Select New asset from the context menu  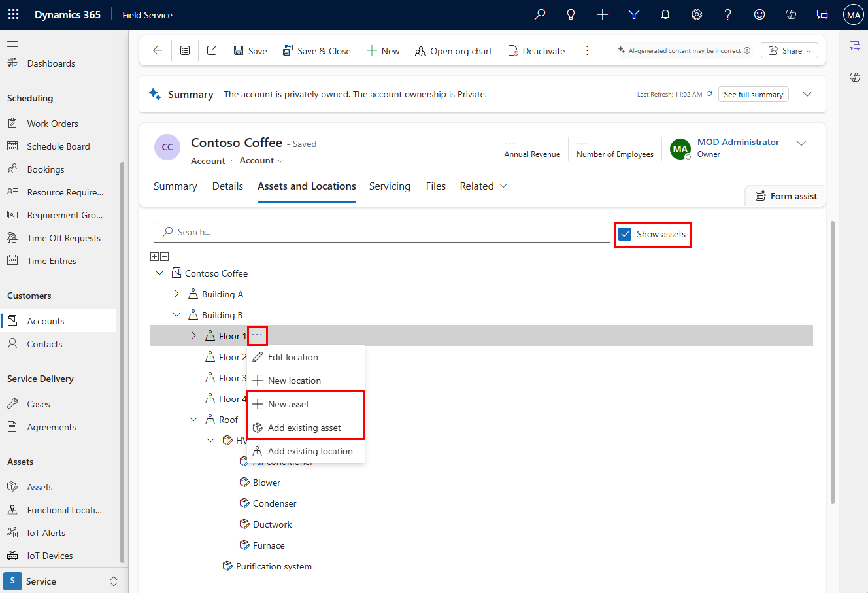pos(288,403)
